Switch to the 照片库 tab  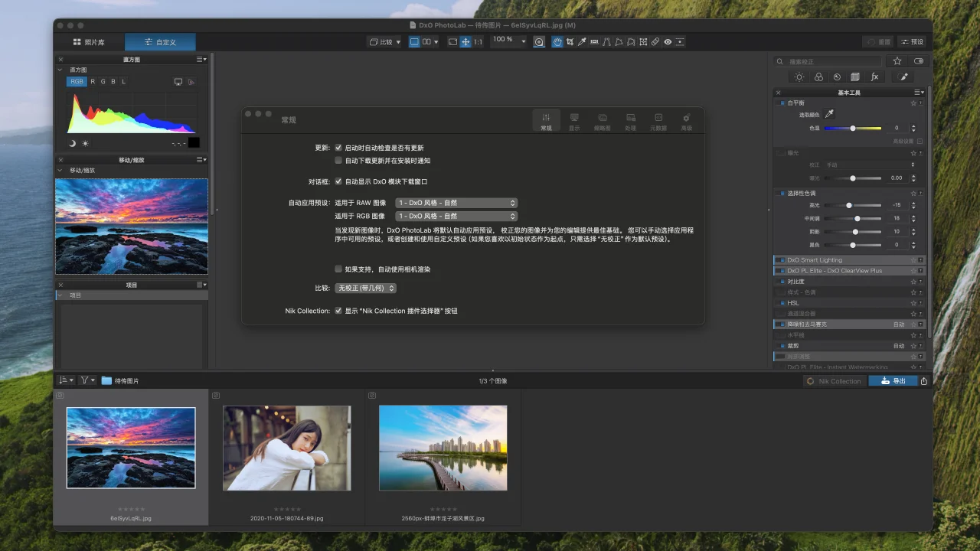[89, 42]
